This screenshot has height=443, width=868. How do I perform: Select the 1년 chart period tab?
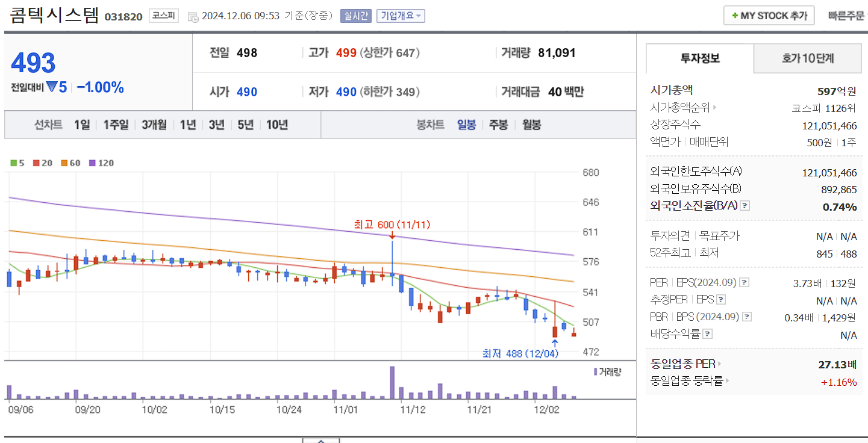(x=187, y=124)
